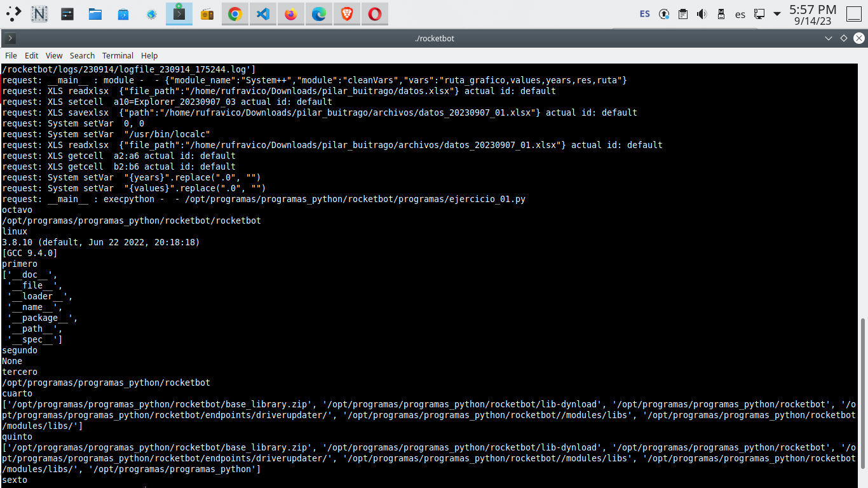Open the KDE application launcher
This screenshot has width=868, height=488.
pos(12,14)
